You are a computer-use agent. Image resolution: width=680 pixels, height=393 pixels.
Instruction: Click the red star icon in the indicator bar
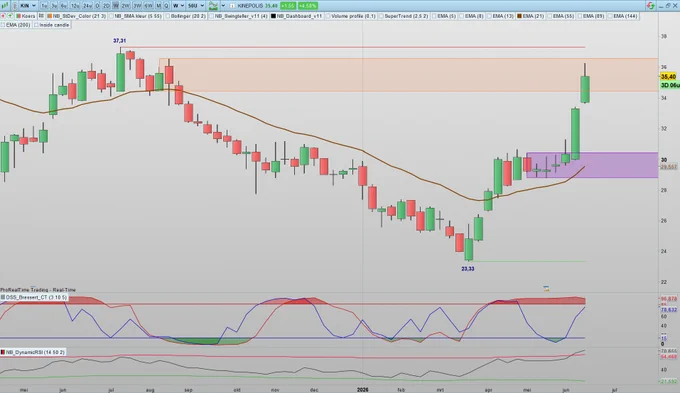click(3, 16)
